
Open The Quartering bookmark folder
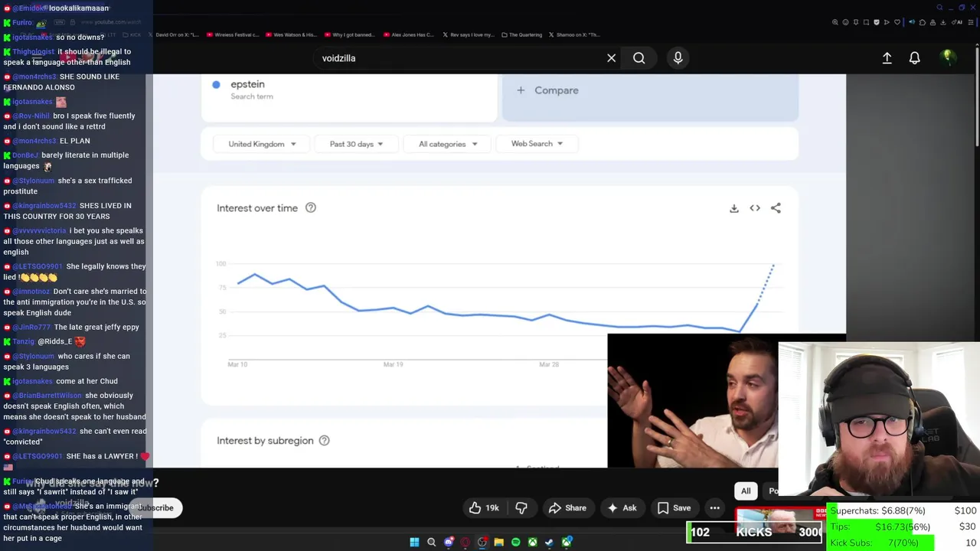(x=522, y=34)
